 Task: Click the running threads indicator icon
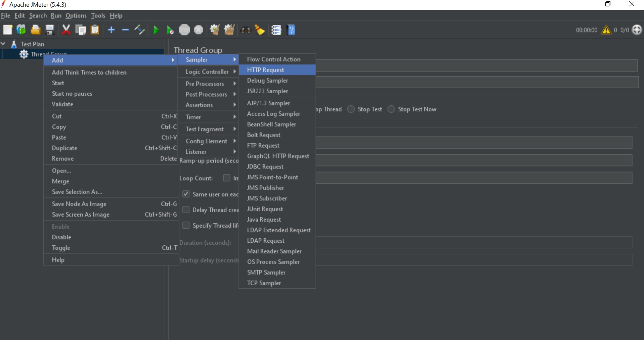click(637, 30)
